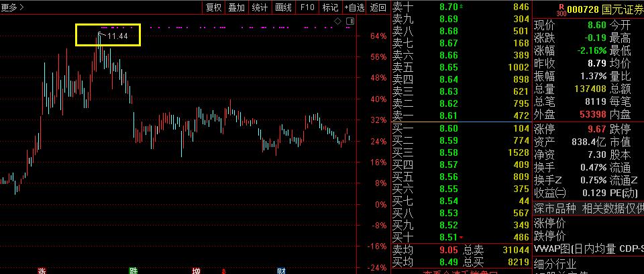The image size is (644, 274).
Task: Click the up arrow next to 8.70
Action: (462, 6)
